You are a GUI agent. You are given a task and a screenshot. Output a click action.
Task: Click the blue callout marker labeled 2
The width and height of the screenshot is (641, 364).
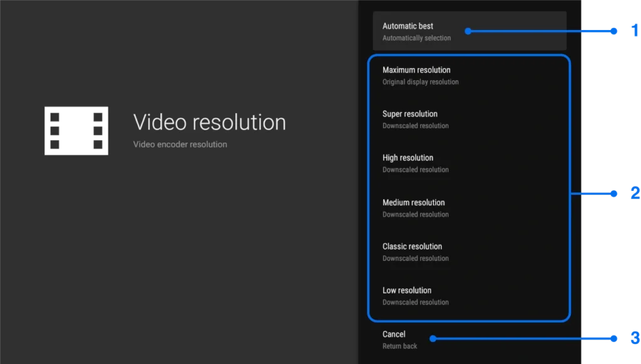coord(635,193)
